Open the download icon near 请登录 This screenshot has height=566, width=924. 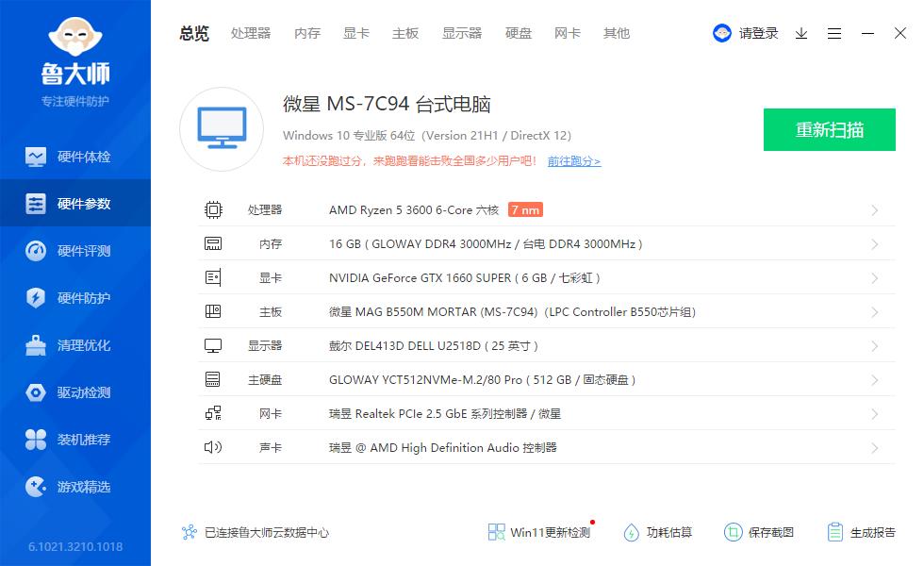(800, 33)
